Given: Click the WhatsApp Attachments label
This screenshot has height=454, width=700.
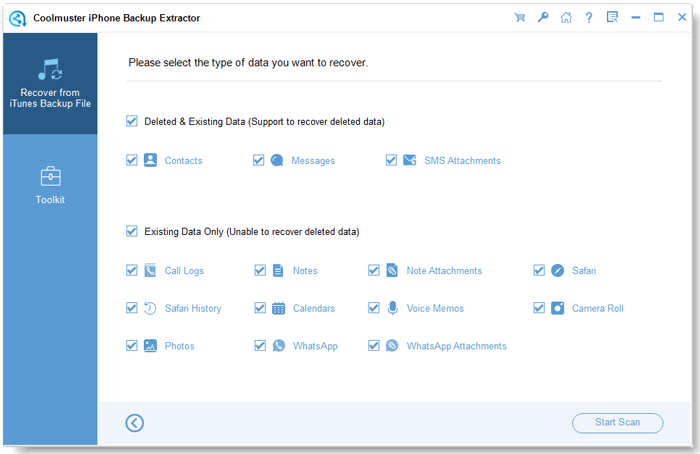Looking at the screenshot, I should coord(456,346).
